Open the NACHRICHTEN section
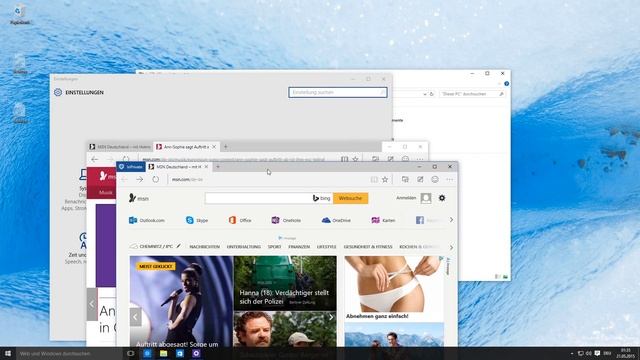 [x=204, y=247]
